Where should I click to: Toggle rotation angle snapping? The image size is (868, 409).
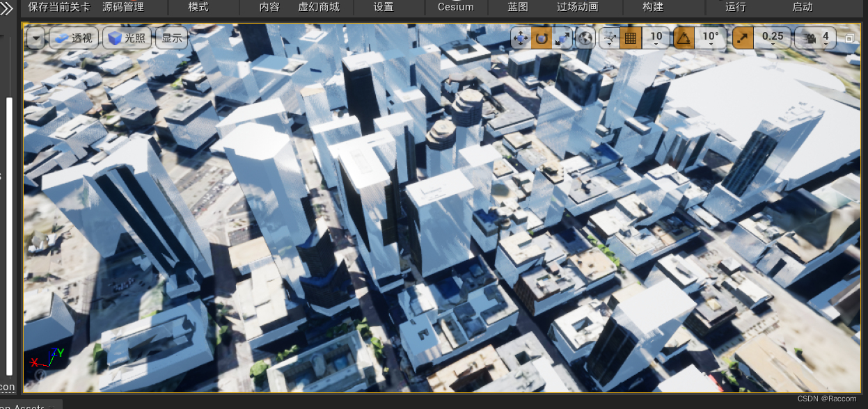[x=684, y=38]
